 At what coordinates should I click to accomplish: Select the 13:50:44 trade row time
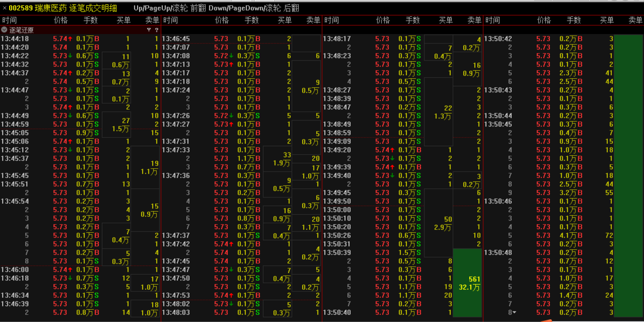pos(498,116)
